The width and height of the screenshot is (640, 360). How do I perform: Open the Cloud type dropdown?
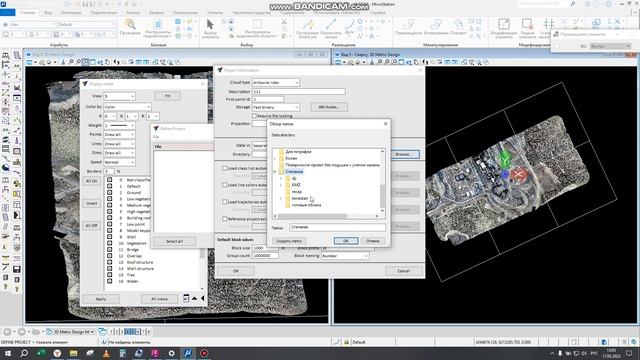coord(276,82)
